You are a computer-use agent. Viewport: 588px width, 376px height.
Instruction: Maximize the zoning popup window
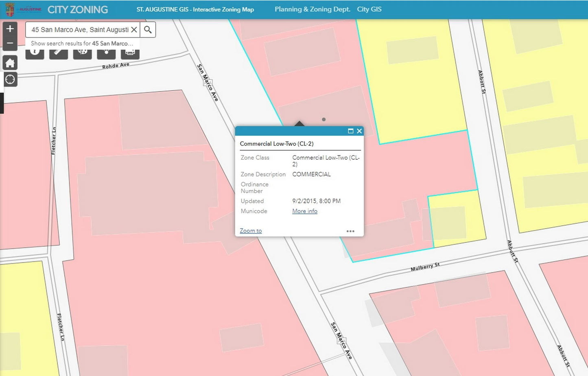[x=350, y=131]
